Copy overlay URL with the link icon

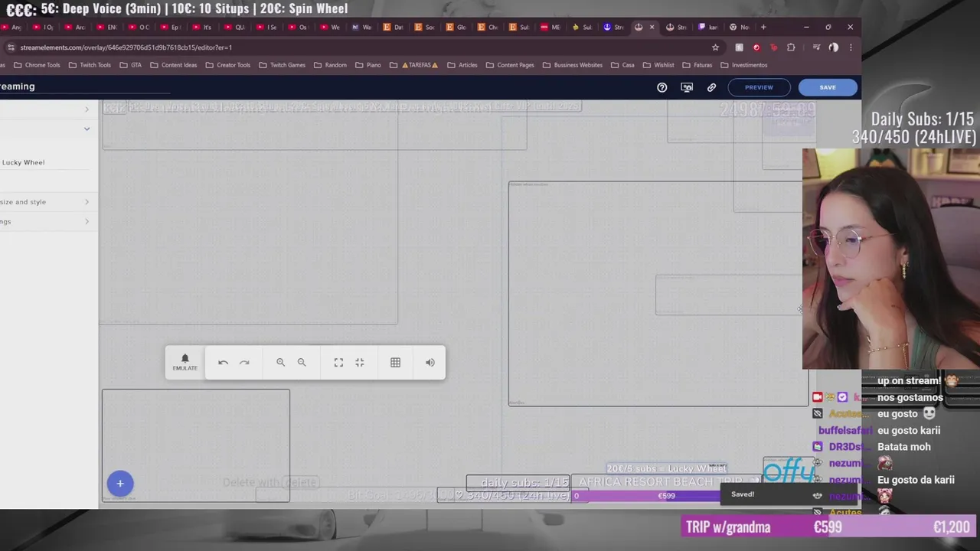click(x=711, y=87)
